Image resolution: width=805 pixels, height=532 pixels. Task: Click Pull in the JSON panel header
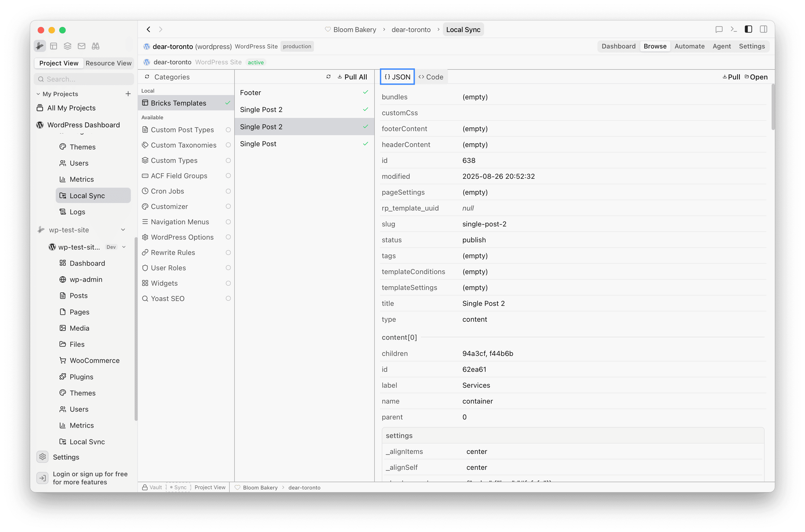[731, 77]
